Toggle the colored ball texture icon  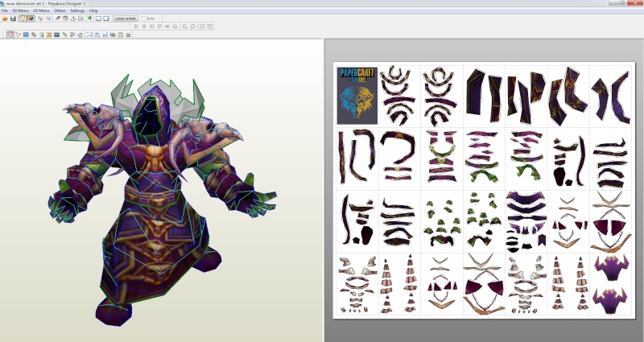[x=31, y=19]
